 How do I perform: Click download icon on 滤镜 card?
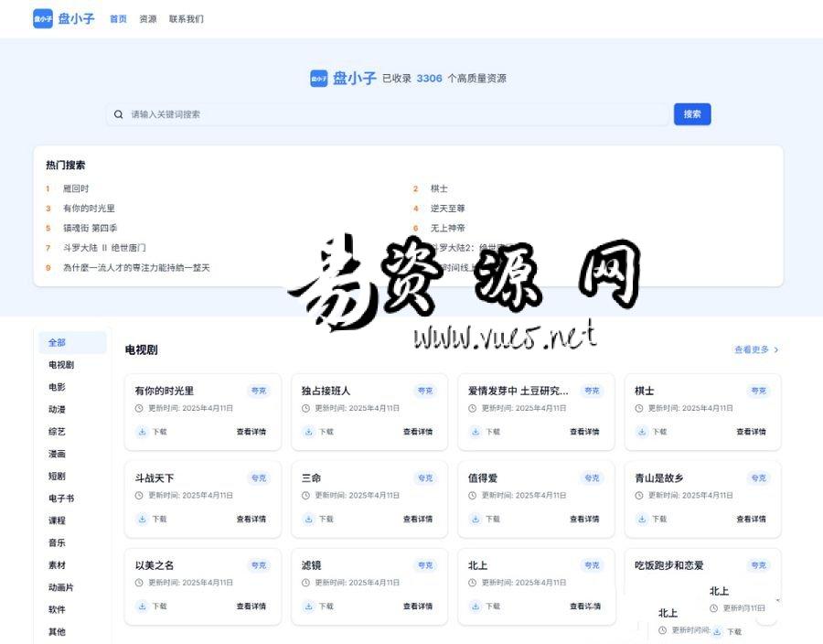click(309, 606)
